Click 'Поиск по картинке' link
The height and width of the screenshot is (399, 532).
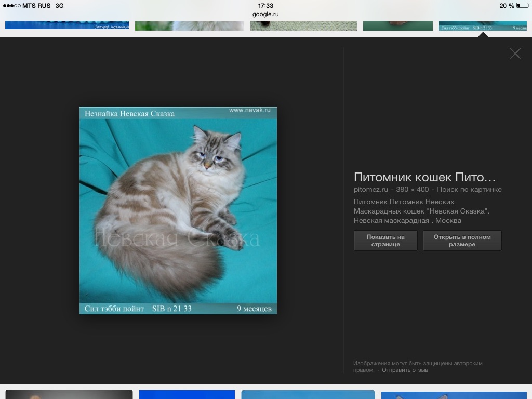(469, 190)
